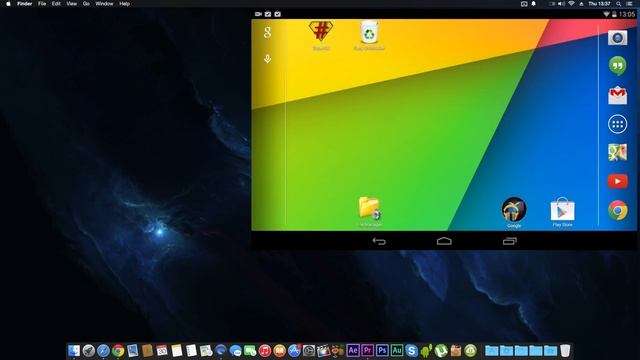Tap the voice search microphone icon

tap(267, 59)
